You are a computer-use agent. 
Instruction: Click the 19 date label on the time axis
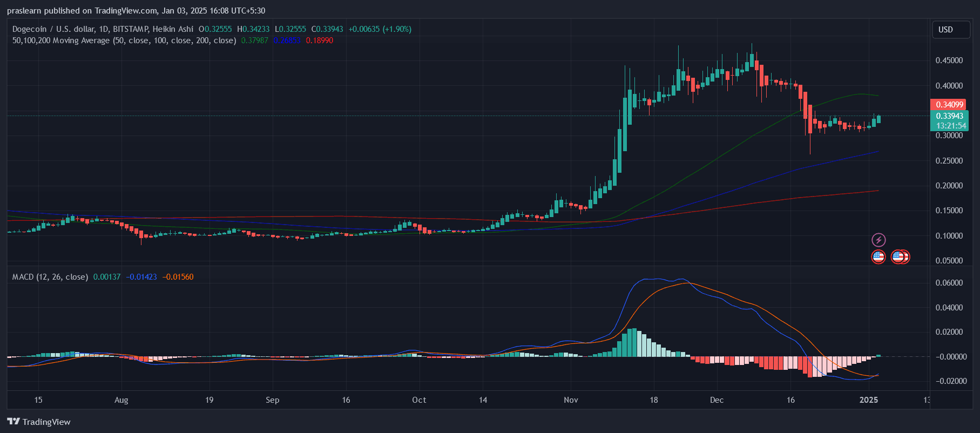[209, 400]
